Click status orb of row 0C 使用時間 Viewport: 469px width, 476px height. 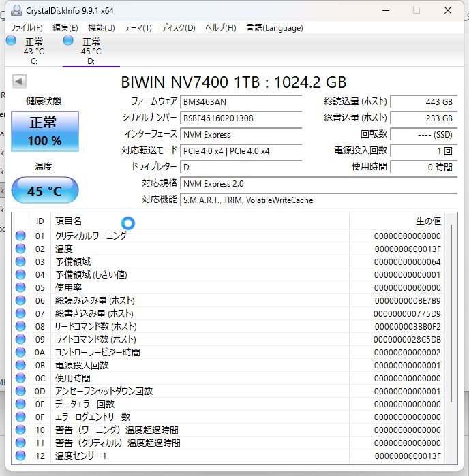click(x=20, y=378)
